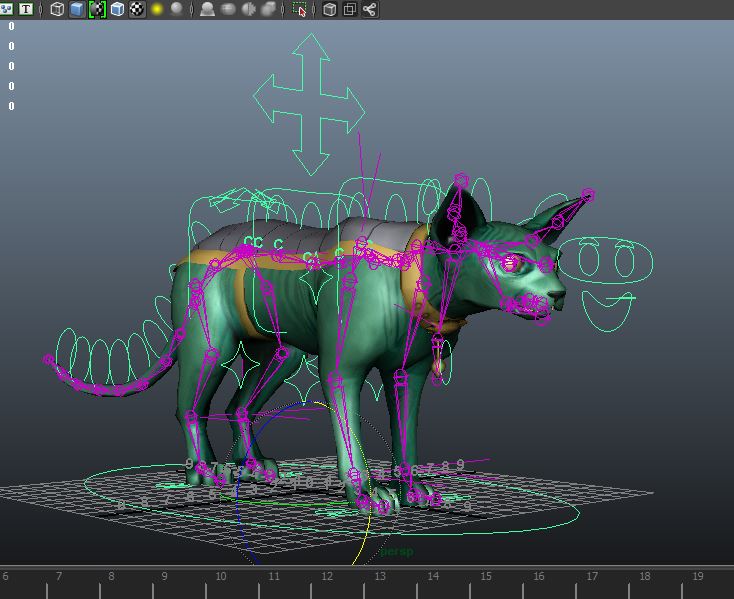Click the multisample anti-aliasing icon
This screenshot has width=734, height=599.
(x=248, y=9)
